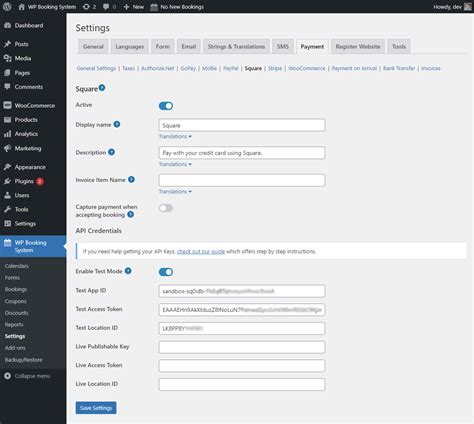Expand Translations under Display name
Viewport: 474px width, 424px height.
(x=175, y=136)
